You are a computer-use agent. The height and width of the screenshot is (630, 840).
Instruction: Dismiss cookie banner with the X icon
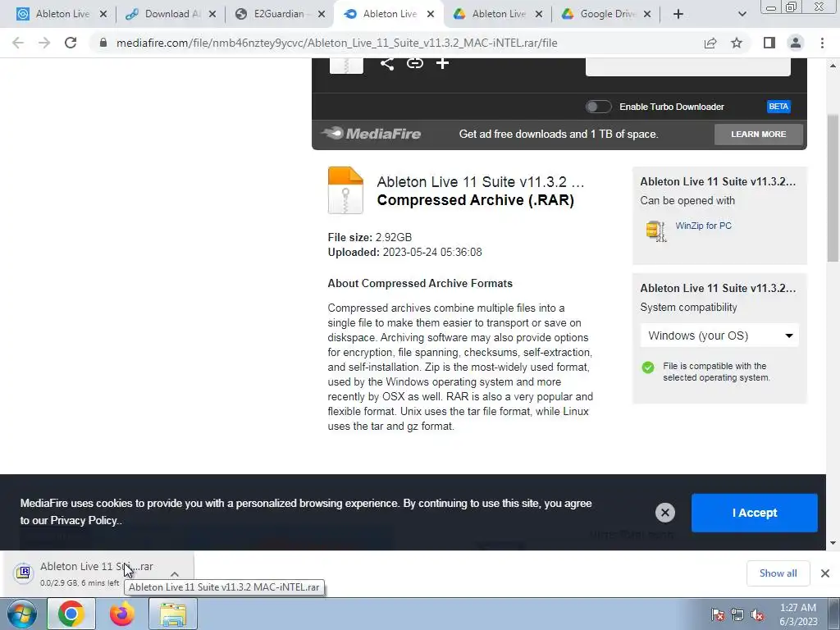point(664,513)
